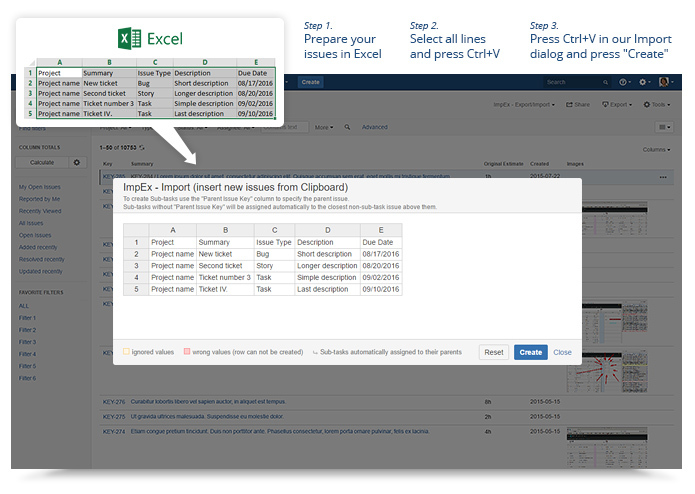Click the Create button in Jira top navigation
This screenshot has width=695, height=494.
(310, 82)
